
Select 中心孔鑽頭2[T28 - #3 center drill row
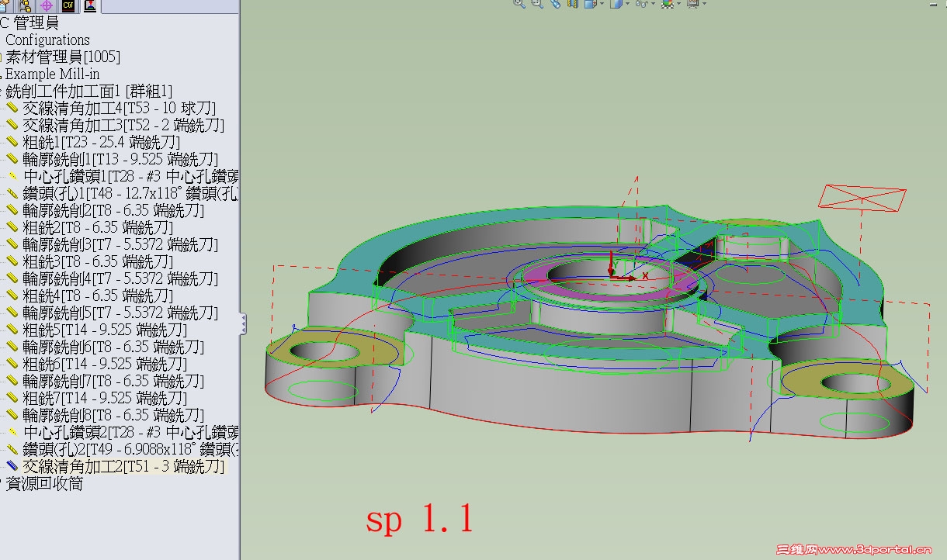pyautogui.click(x=130, y=433)
